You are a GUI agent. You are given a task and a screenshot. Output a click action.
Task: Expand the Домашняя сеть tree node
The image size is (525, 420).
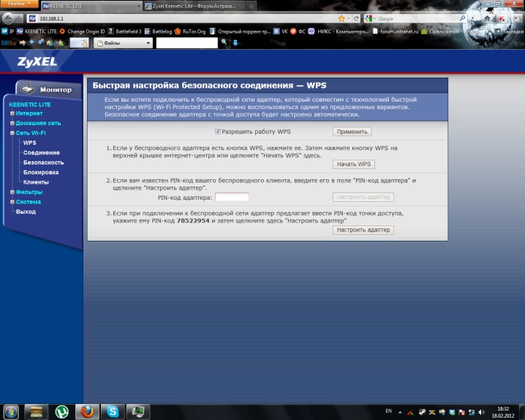[12, 123]
